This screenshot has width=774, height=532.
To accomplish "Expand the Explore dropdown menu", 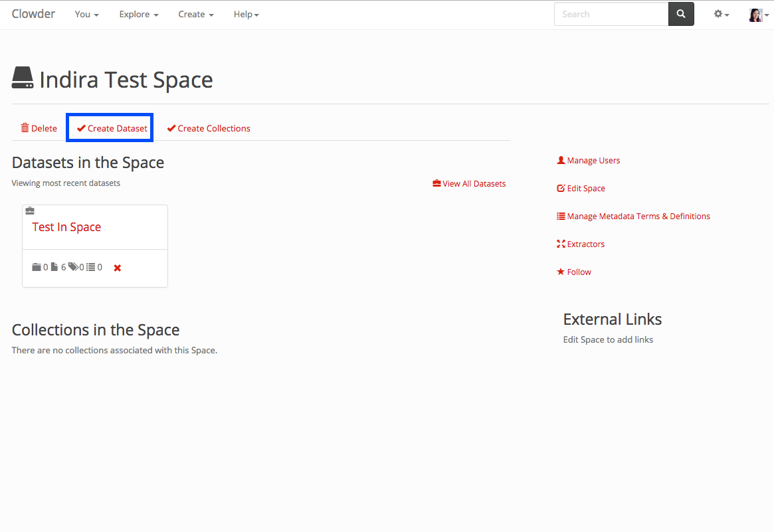I will (138, 14).
